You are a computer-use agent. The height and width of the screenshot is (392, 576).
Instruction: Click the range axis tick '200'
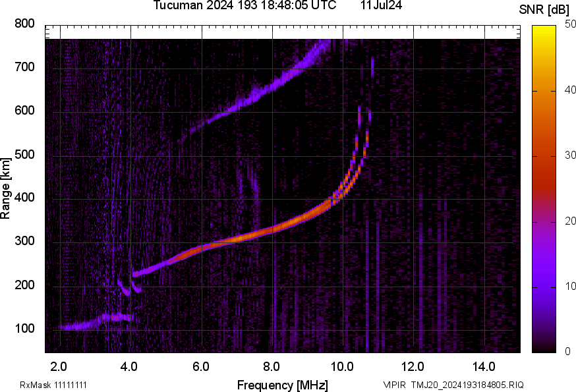coord(24,285)
